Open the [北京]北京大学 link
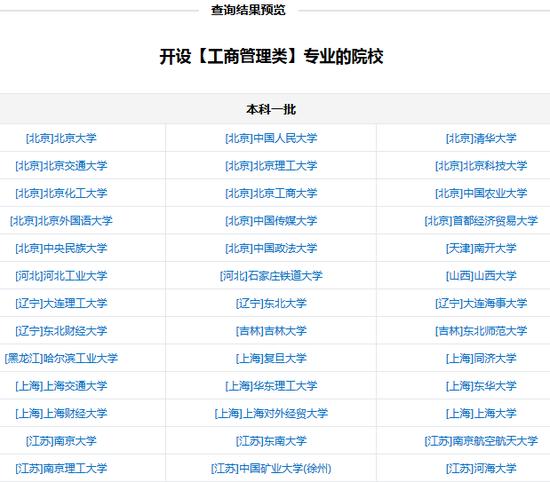Image resolution: width=550 pixels, height=482 pixels. (61, 138)
